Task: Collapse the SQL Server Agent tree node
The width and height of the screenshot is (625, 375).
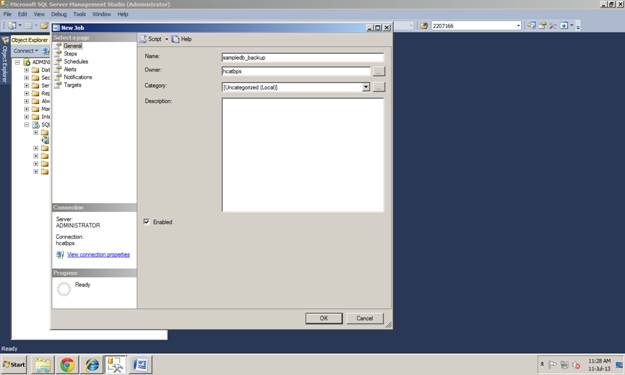Action: (27, 125)
